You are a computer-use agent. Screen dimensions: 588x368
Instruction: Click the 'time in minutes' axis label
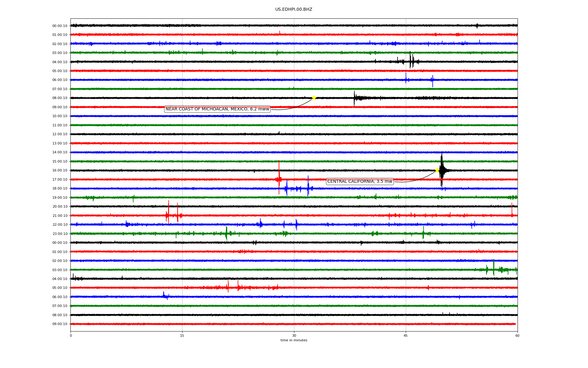pyautogui.click(x=294, y=340)
